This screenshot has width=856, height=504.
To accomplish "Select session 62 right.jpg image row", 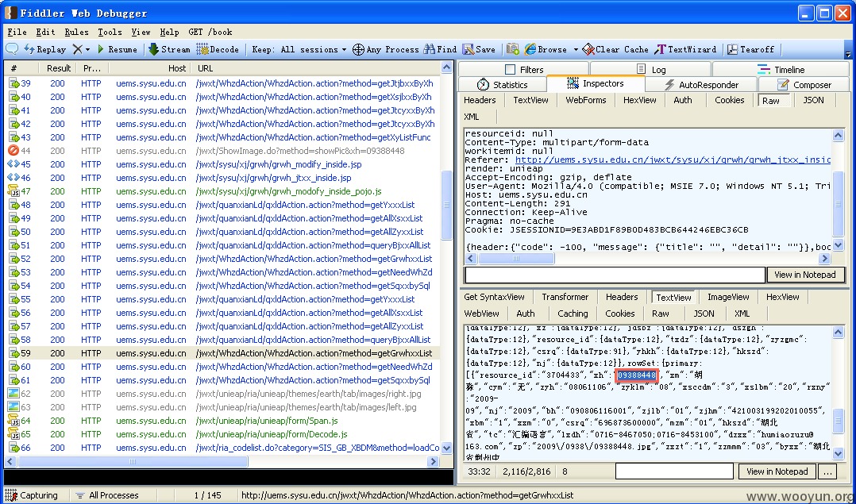I will click(223, 394).
